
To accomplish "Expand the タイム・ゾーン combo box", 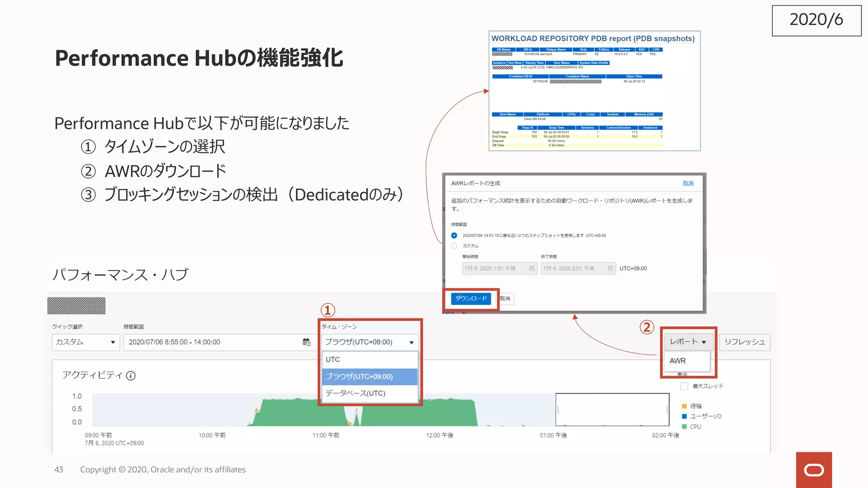I will tap(370, 342).
